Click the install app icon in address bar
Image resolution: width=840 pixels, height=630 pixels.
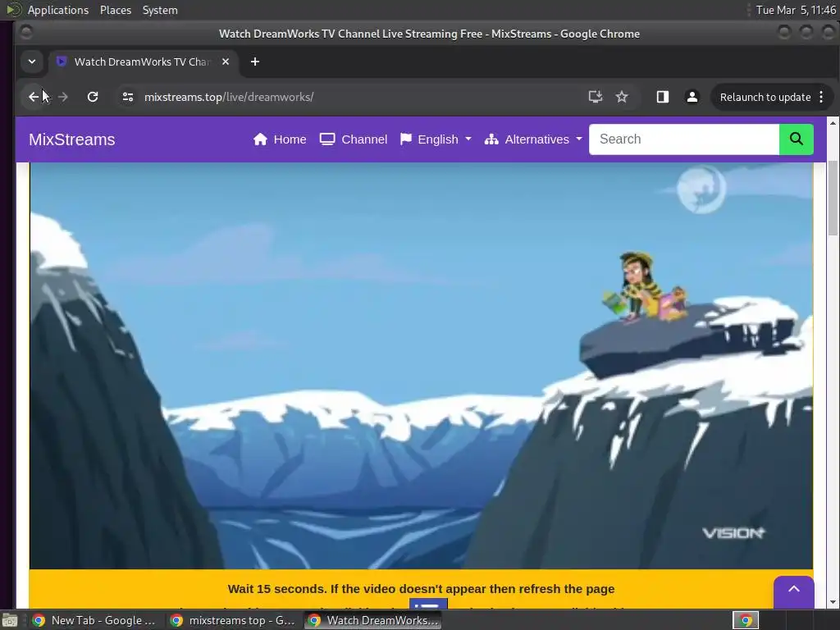coord(596,97)
